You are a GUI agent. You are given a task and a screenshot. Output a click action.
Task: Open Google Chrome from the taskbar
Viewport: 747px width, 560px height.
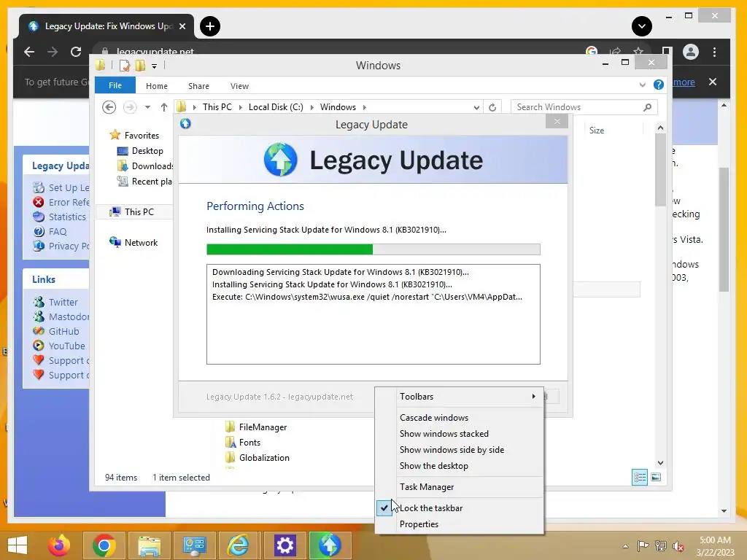[x=104, y=545]
